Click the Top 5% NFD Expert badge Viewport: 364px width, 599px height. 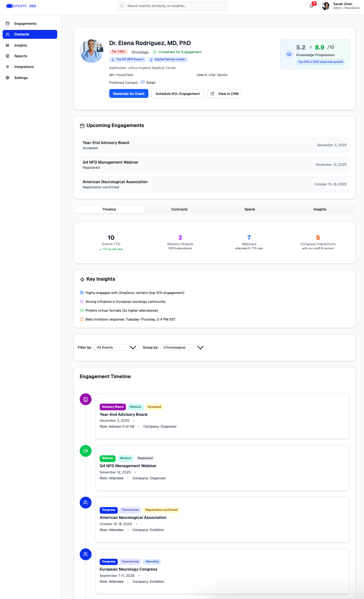point(127,59)
